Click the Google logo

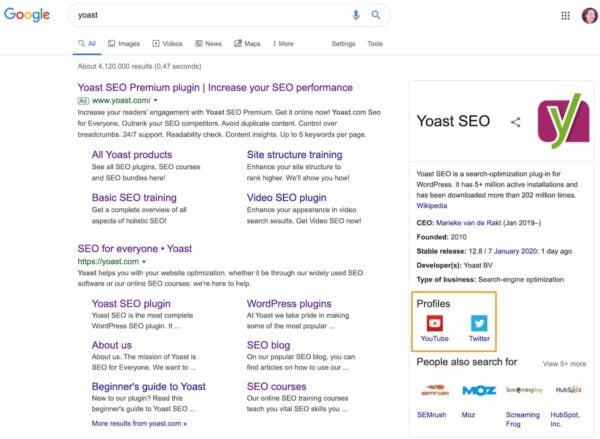[x=29, y=16]
